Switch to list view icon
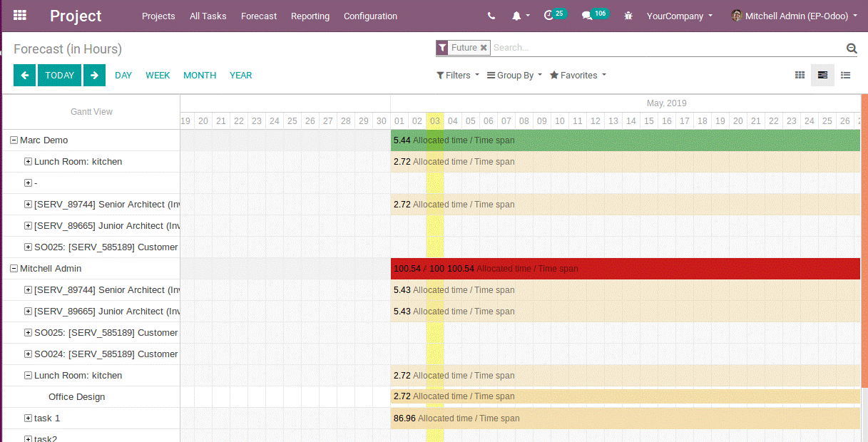The image size is (868, 442). pyautogui.click(x=845, y=75)
